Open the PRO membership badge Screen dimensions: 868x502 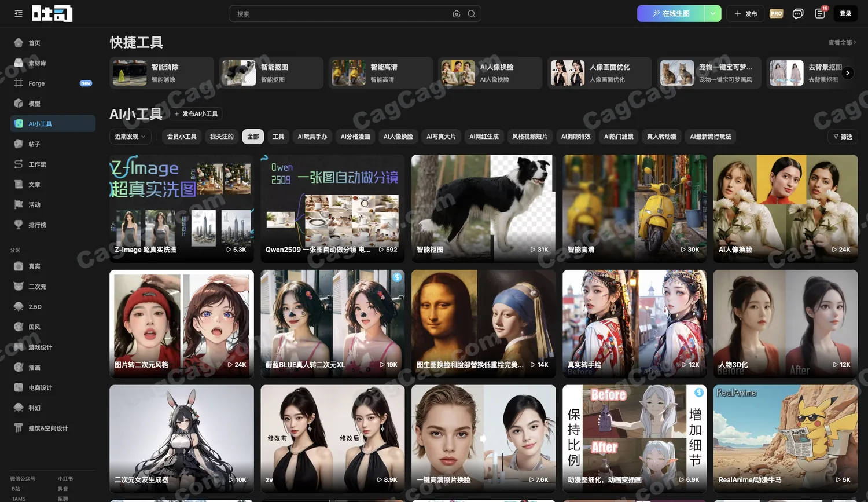point(777,13)
